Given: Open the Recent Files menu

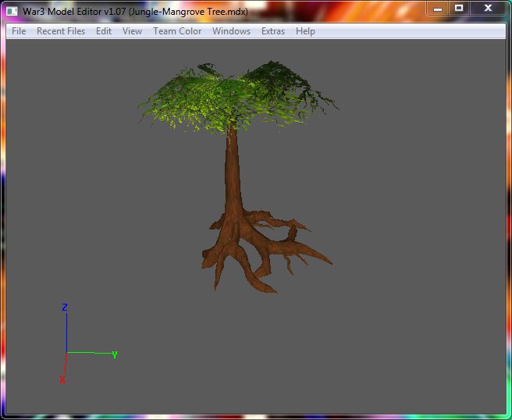Looking at the screenshot, I should (x=61, y=31).
